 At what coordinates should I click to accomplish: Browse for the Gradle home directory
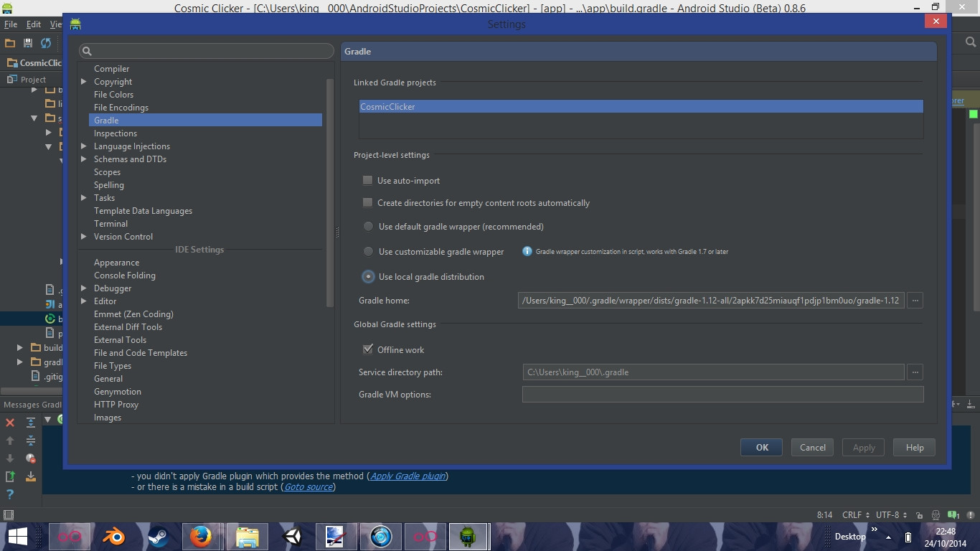click(914, 300)
